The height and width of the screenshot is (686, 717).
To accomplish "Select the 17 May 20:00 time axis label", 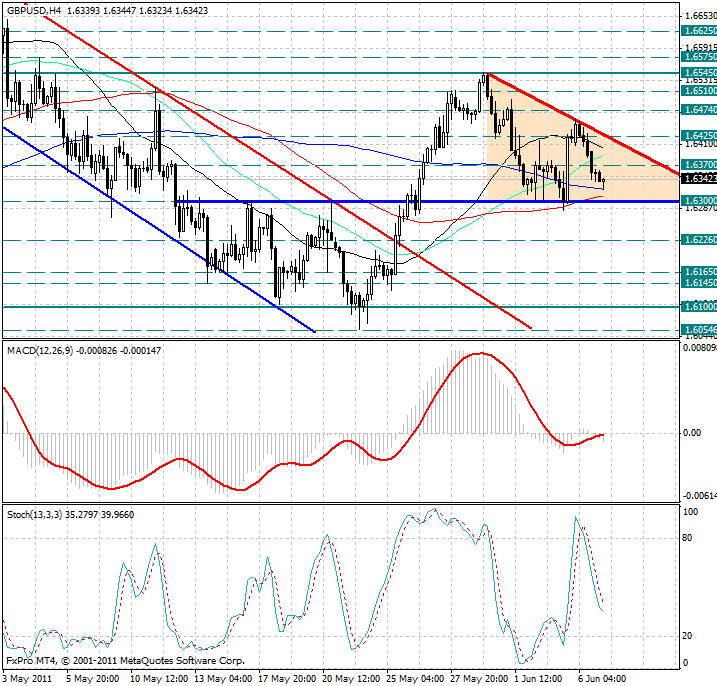I will (x=287, y=678).
